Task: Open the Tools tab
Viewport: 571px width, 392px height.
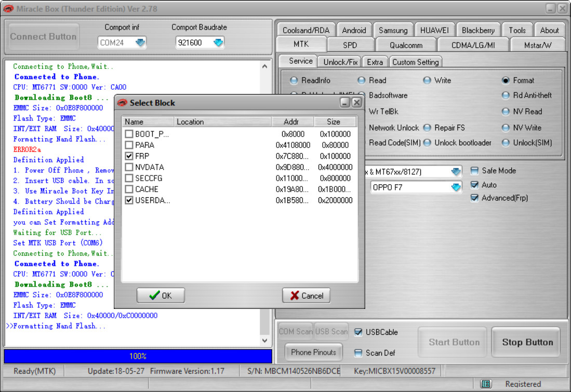Action: tap(517, 30)
